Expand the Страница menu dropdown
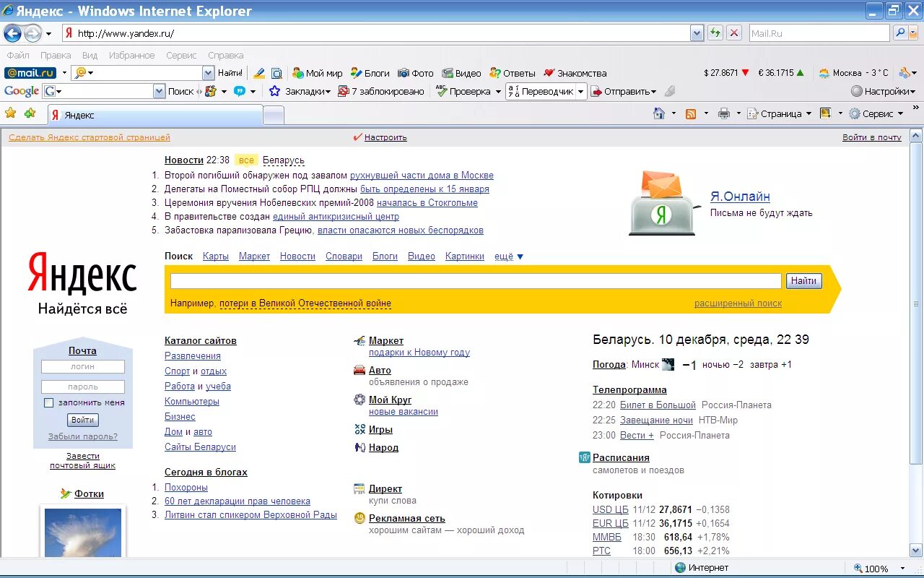This screenshot has height=578, width=924. coord(808,113)
